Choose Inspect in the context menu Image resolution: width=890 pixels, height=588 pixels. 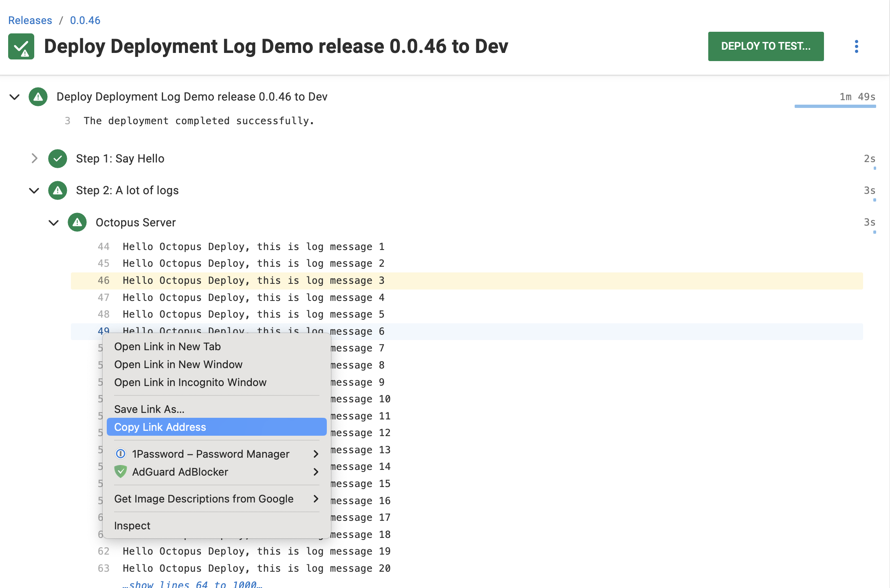tap(132, 526)
